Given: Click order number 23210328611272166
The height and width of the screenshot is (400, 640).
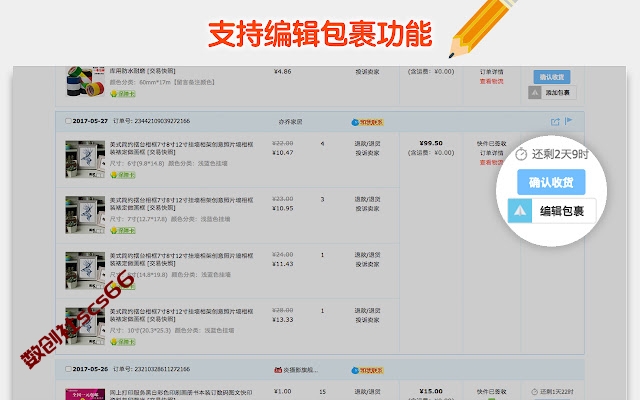Looking at the screenshot, I should click(x=162, y=369).
